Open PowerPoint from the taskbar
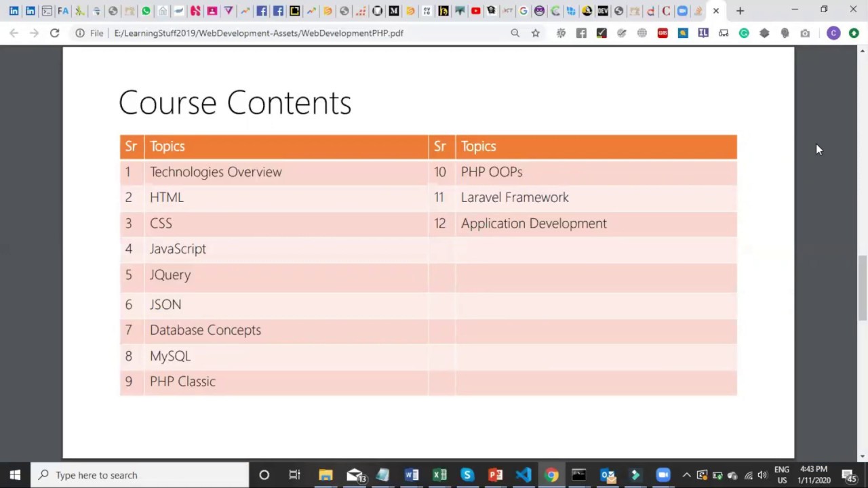This screenshot has height=488, width=868. [x=495, y=475]
